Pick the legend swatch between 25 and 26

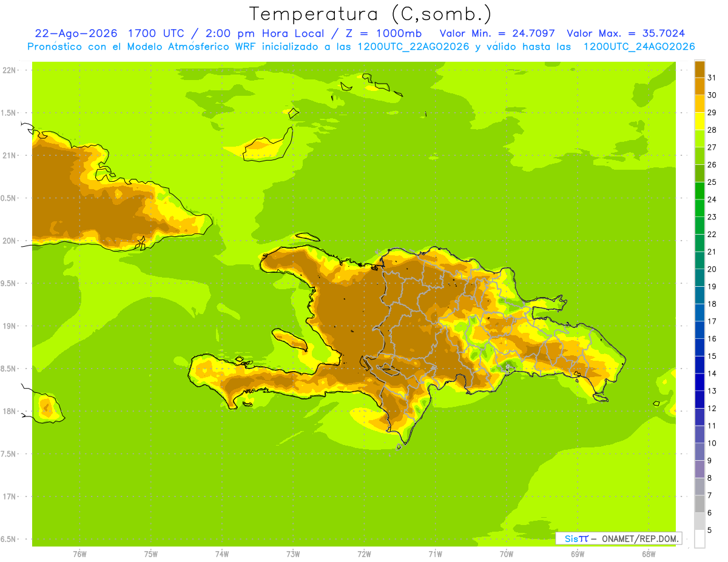pyautogui.click(x=699, y=173)
